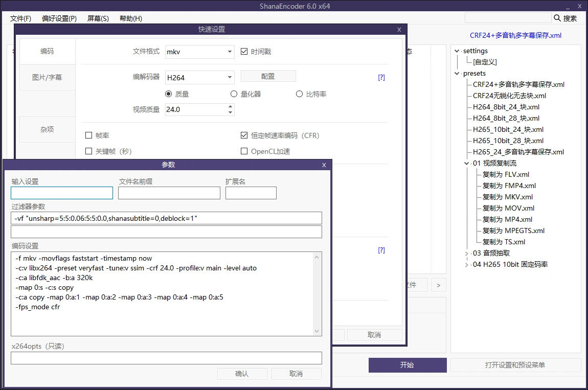Click the search magnifier icon
Image resolution: width=588 pixels, height=390 pixels.
click(557, 18)
